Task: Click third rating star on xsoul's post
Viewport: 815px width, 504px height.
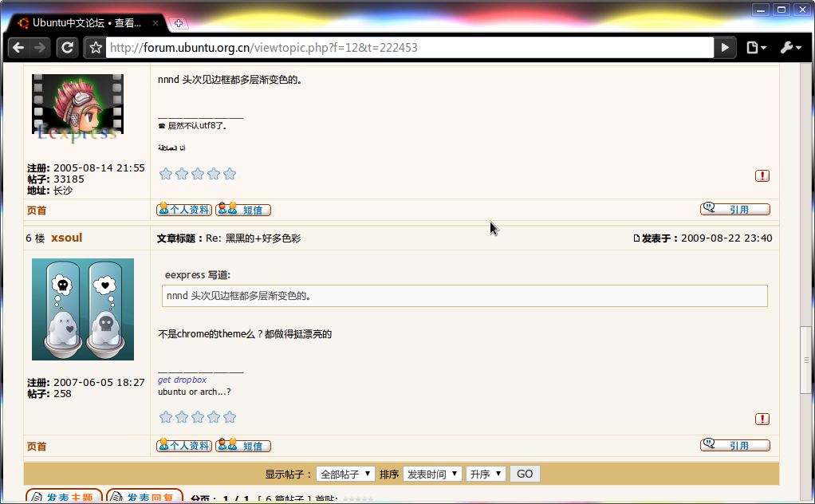Action: (198, 417)
